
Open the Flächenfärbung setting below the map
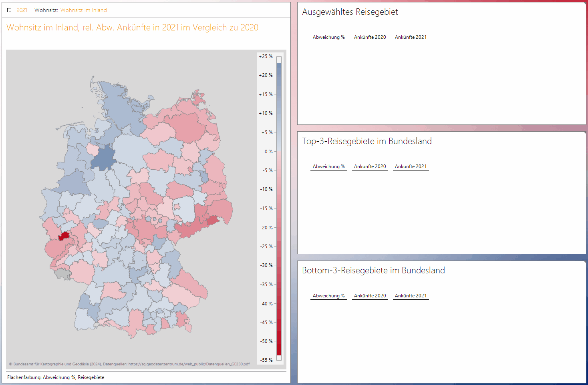pyautogui.click(x=56, y=377)
